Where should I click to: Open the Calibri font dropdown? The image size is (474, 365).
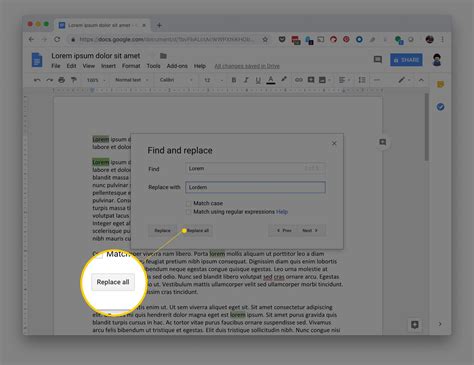(x=176, y=80)
